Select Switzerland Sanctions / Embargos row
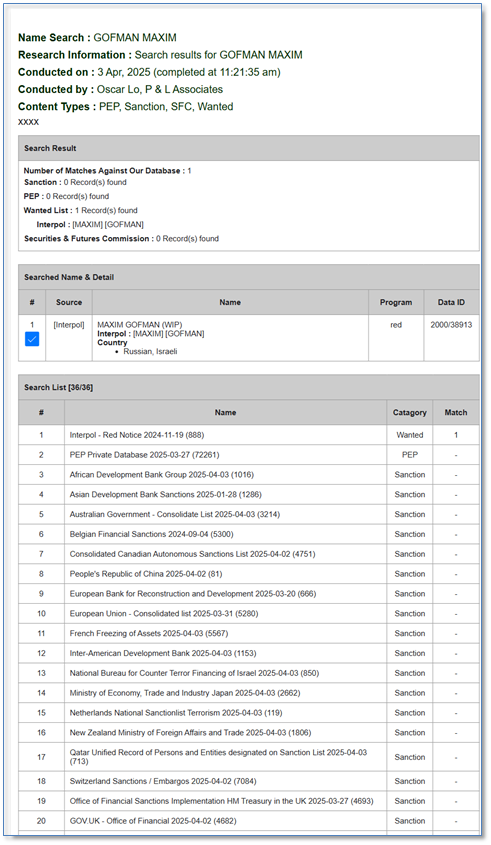The width and height of the screenshot is (491, 845). pyautogui.click(x=248, y=781)
